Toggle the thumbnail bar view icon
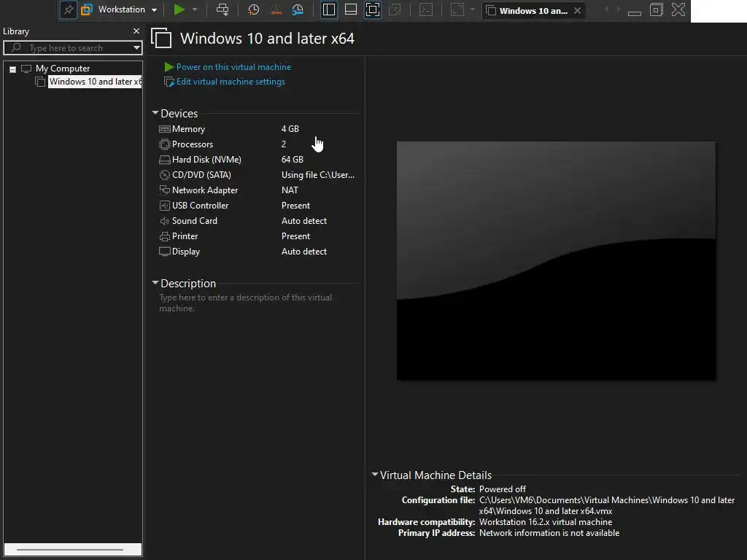The image size is (747, 560). tap(351, 9)
